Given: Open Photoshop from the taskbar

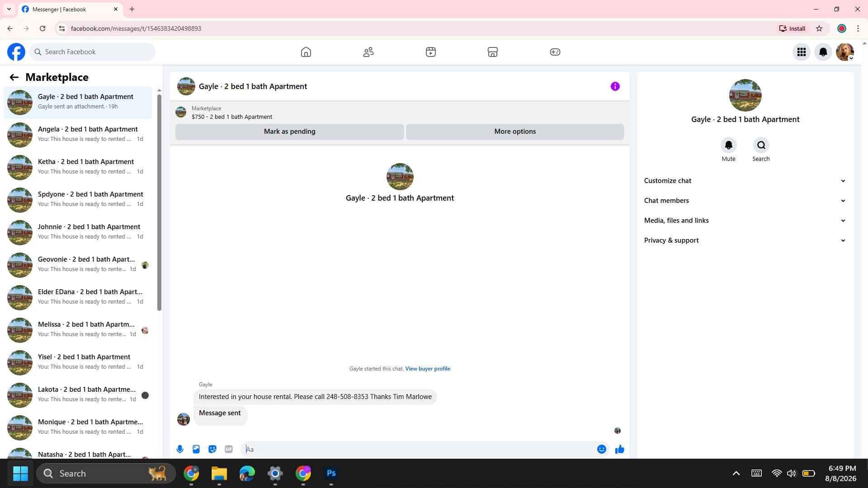Looking at the screenshot, I should pos(331,473).
